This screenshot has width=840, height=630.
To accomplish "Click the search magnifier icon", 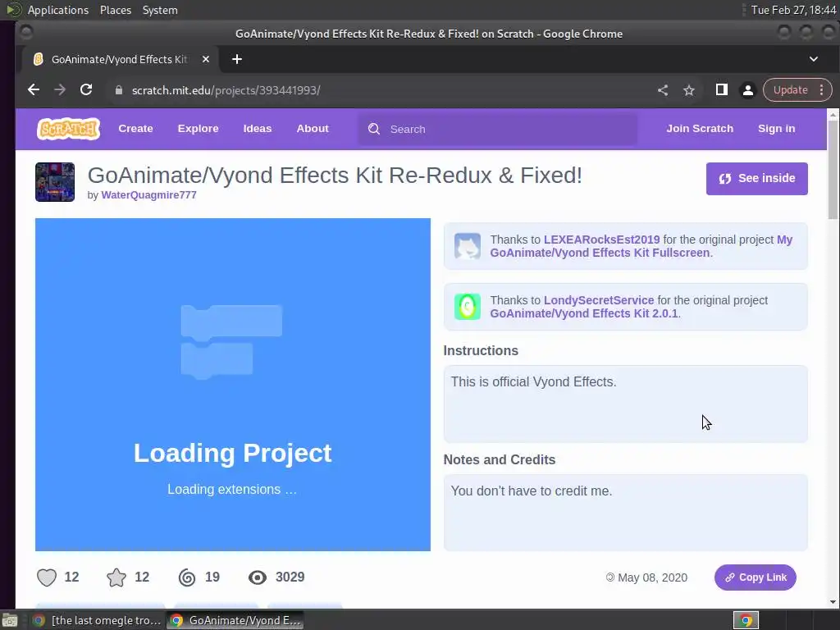I will pyautogui.click(x=374, y=129).
